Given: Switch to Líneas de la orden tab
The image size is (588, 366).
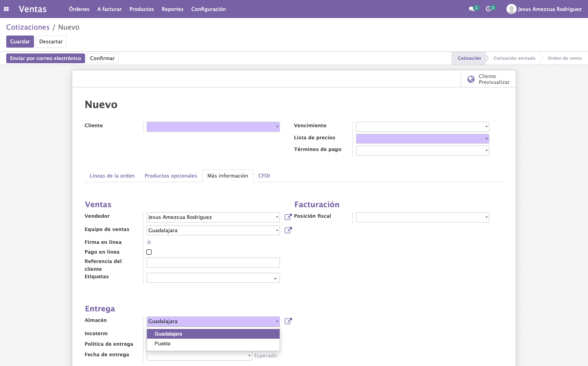Looking at the screenshot, I should pos(112,176).
